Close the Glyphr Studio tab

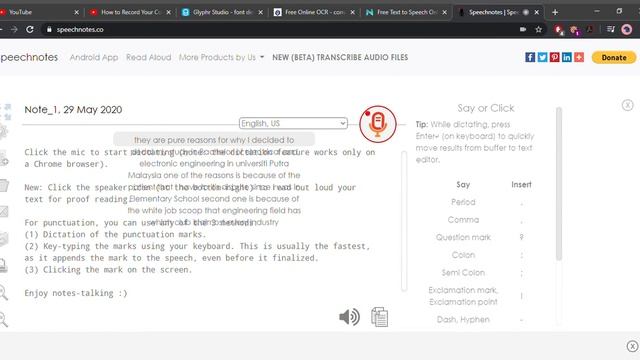coord(261,12)
